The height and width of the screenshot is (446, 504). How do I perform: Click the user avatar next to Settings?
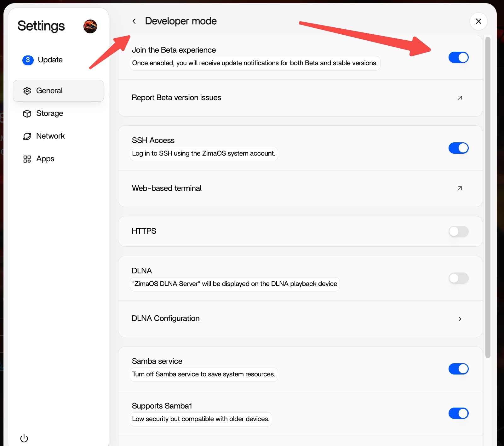pos(90,26)
